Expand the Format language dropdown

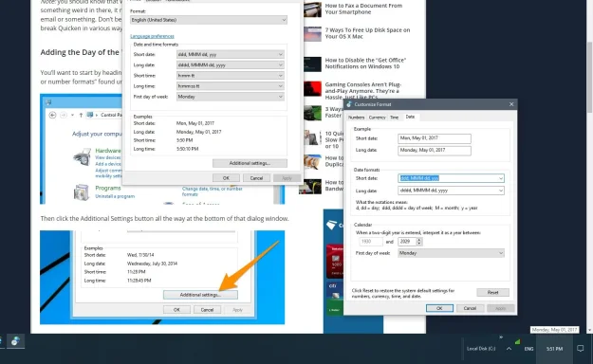point(209,20)
